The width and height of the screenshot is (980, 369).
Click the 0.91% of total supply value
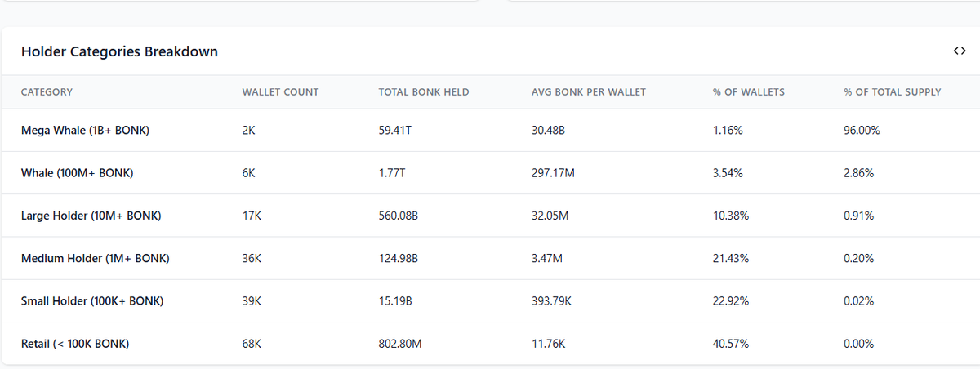[859, 216]
